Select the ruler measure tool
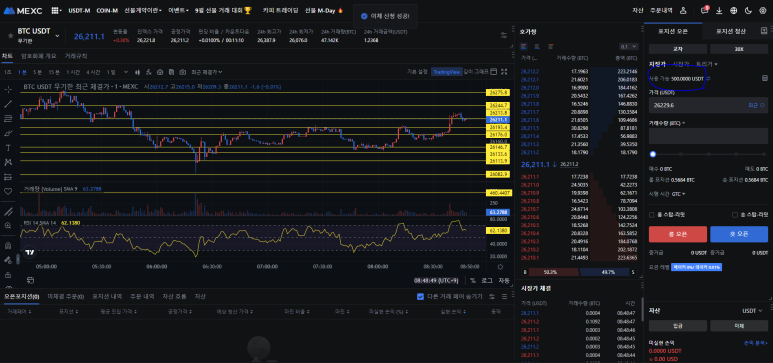The image size is (773, 363). [8, 212]
